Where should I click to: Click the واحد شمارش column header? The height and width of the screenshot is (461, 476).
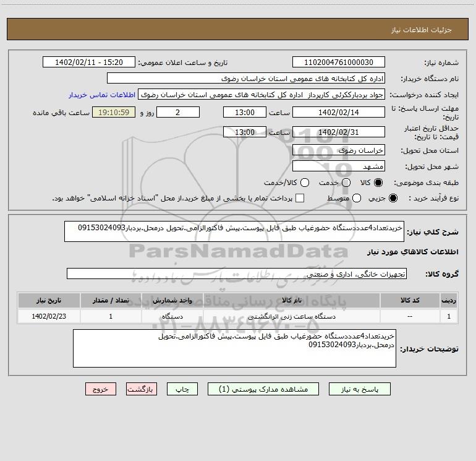[172, 300]
